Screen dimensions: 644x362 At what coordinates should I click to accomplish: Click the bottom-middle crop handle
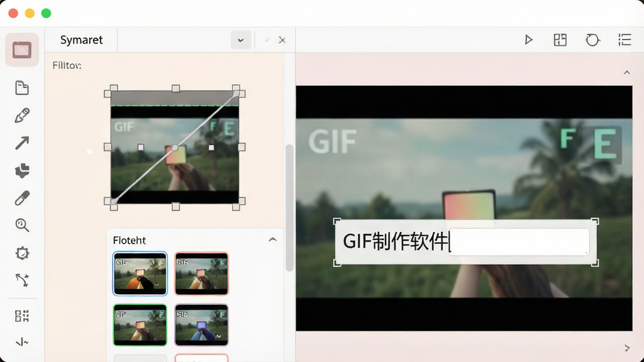click(x=176, y=206)
